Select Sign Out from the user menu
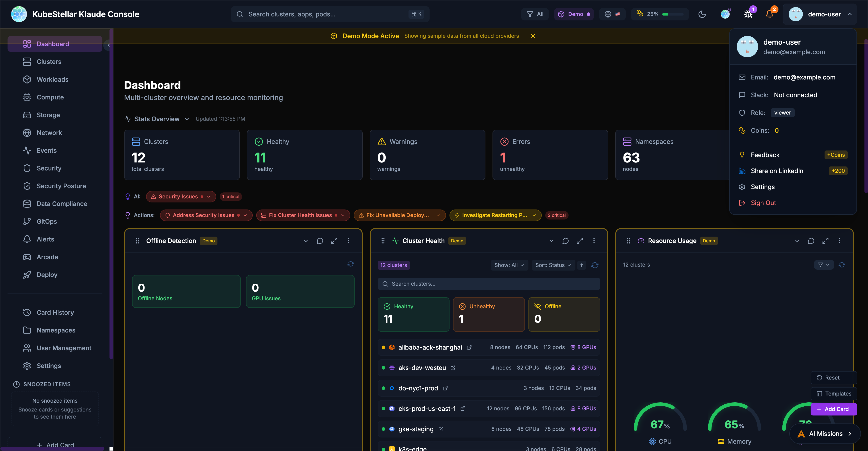Screen dimensions: 868x451 (763, 203)
